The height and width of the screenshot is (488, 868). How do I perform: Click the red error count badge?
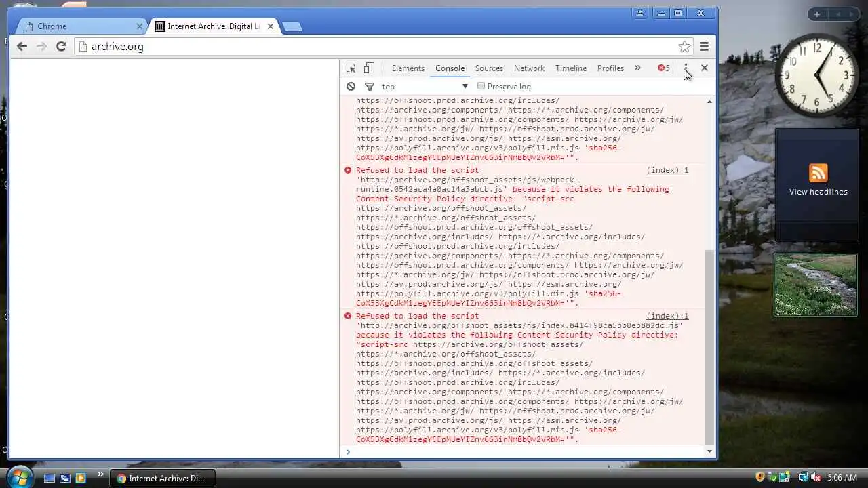click(x=664, y=68)
